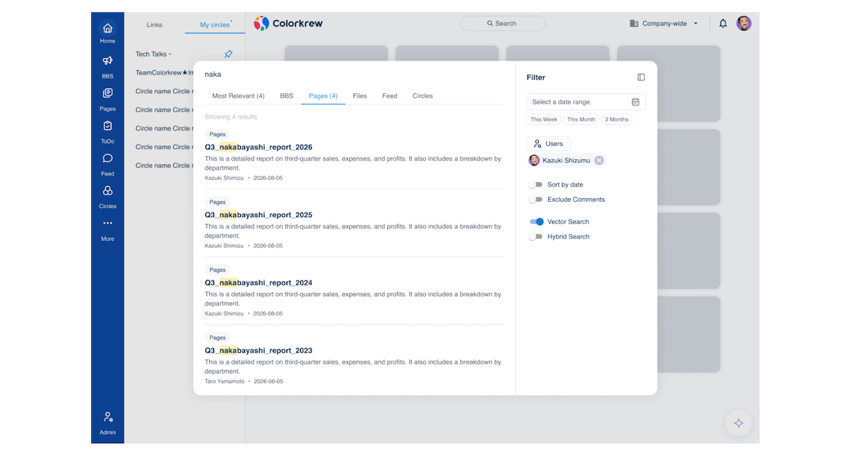Screen dimensions: 868x454
Task: Remove the Kazuki Shizumu user filter
Action: tap(599, 160)
